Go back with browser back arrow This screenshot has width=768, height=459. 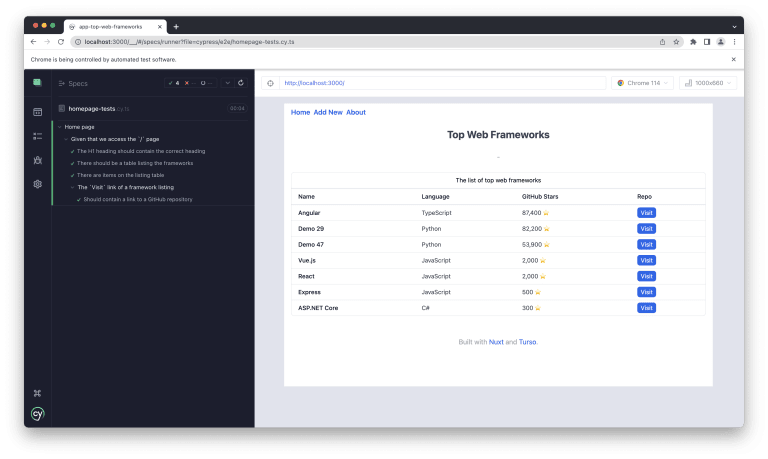(x=33, y=42)
